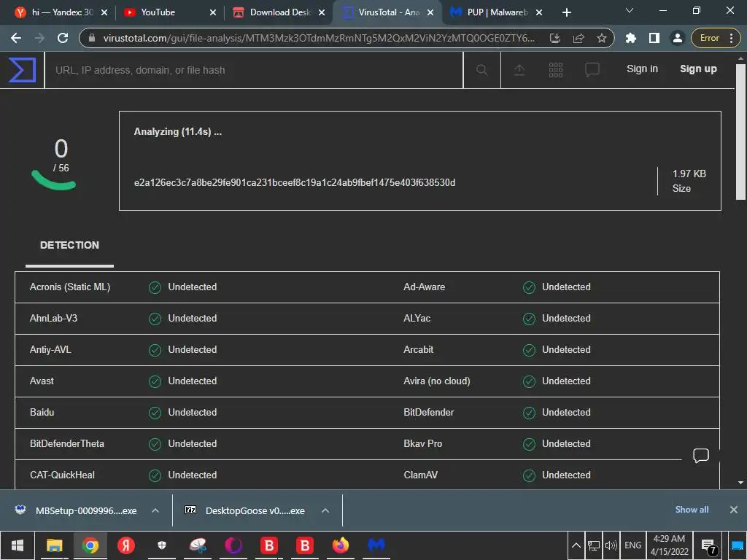
Task: Switch to the PUP Malwarebytes tab
Action: click(x=497, y=12)
